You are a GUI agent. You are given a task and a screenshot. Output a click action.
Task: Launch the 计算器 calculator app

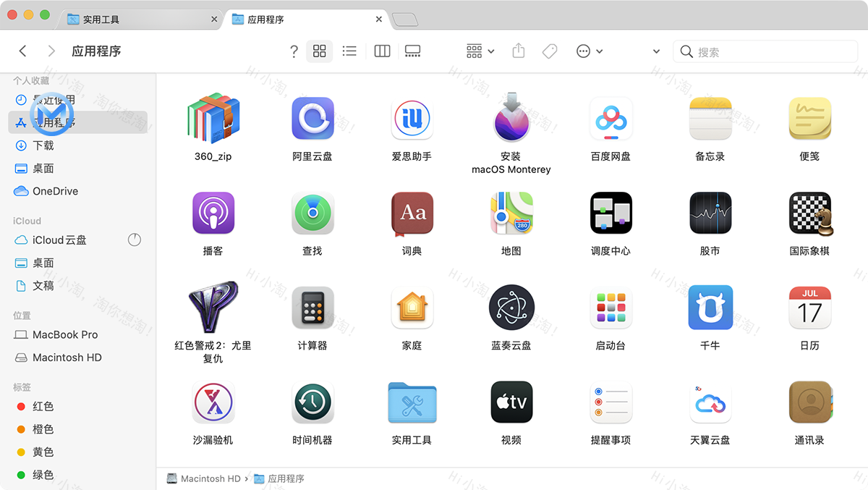click(312, 308)
